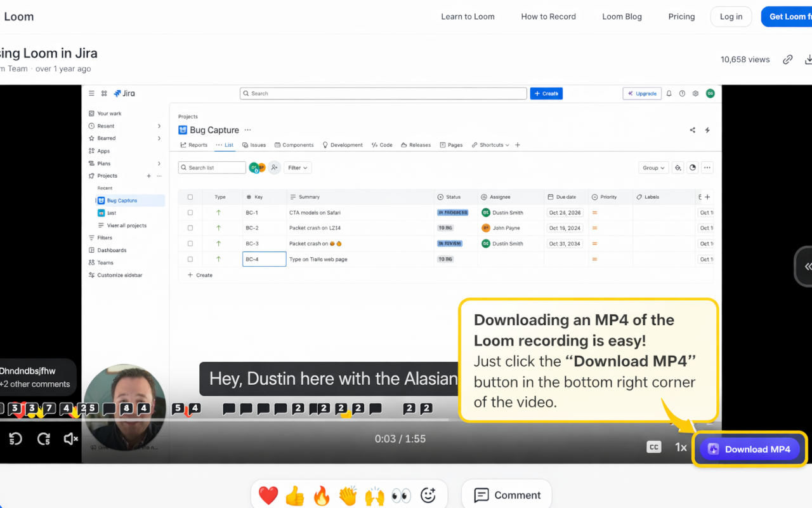Image resolution: width=812 pixels, height=508 pixels.
Task: Change playback speed from 1x
Action: [x=681, y=448]
